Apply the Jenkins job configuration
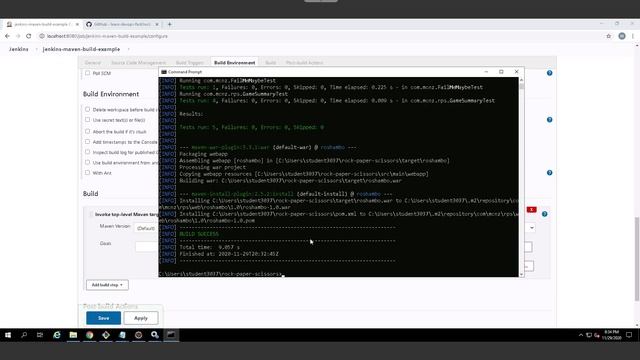 coord(141,318)
